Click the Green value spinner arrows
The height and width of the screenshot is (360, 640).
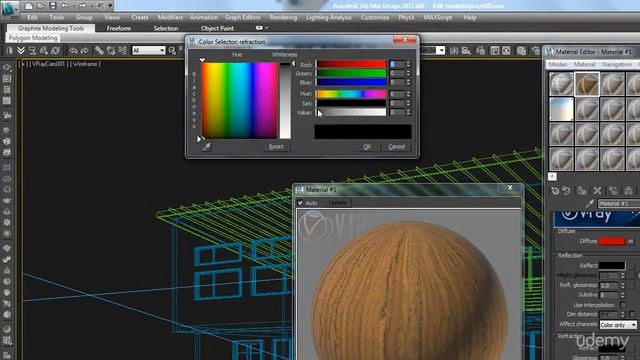point(408,73)
